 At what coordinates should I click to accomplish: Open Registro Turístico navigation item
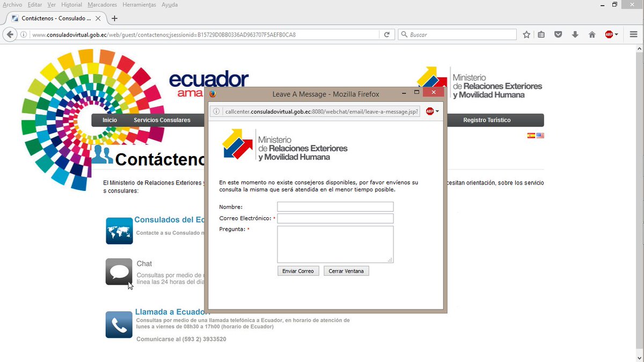pyautogui.click(x=487, y=120)
